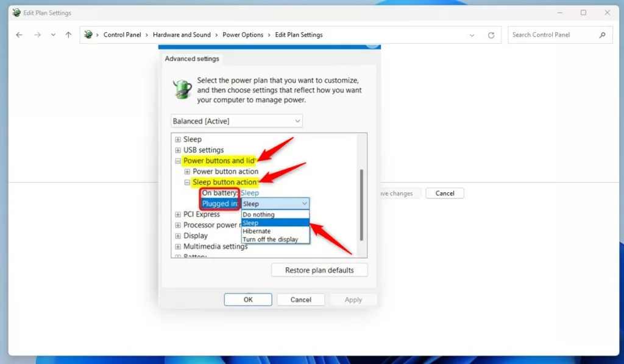The image size is (624, 364).
Task: Expand Multimedia settings node
Action: [x=178, y=247]
